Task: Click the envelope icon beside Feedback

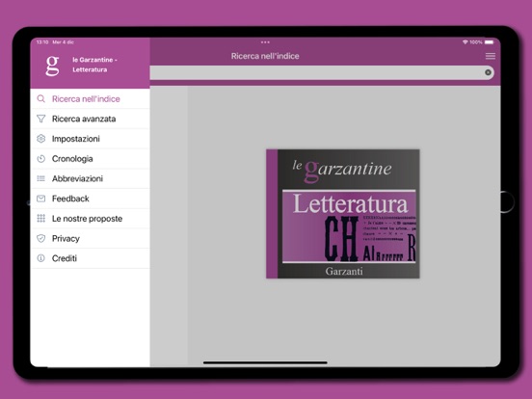Action: [x=41, y=199]
